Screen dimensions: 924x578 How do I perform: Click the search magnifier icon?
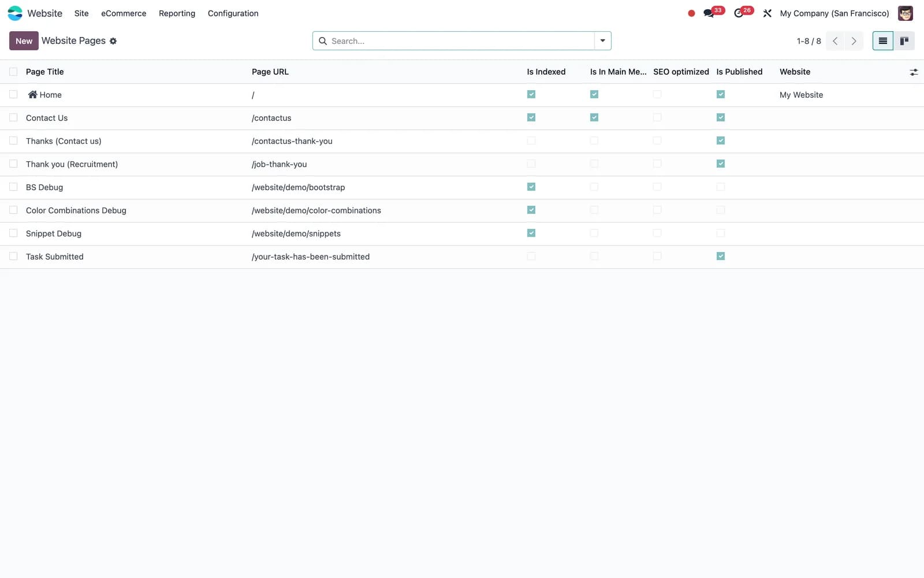pyautogui.click(x=323, y=41)
